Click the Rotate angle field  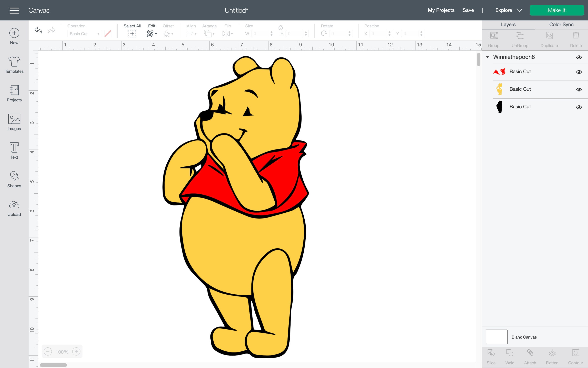coord(338,34)
